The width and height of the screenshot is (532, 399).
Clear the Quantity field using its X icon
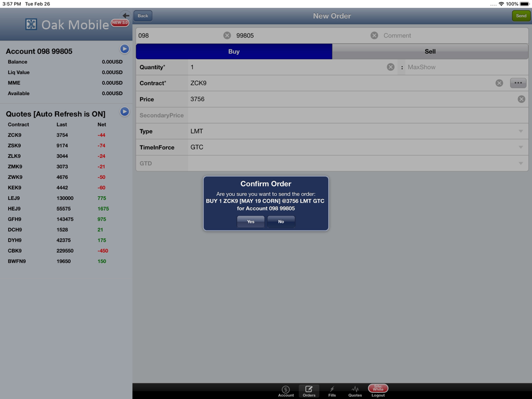[390, 67]
